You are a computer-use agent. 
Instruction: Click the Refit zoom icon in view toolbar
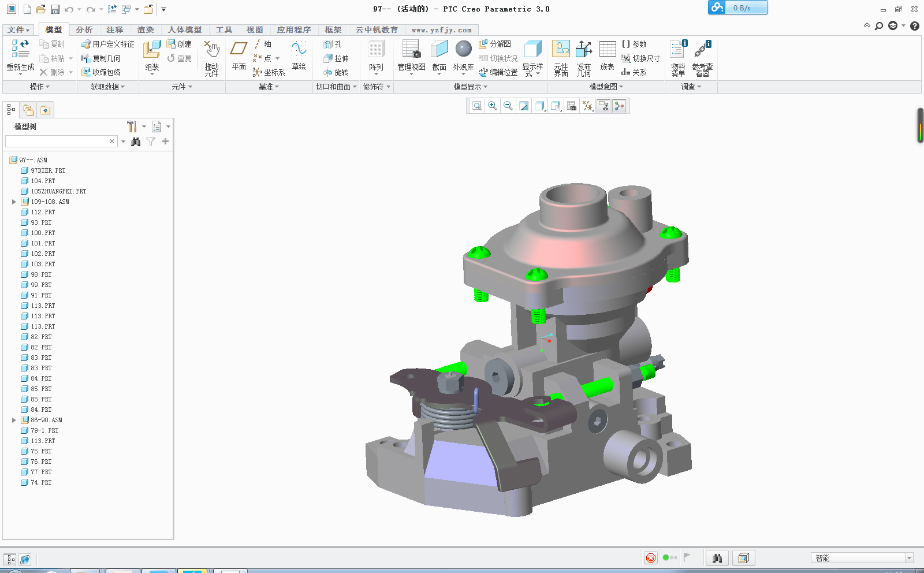click(477, 106)
